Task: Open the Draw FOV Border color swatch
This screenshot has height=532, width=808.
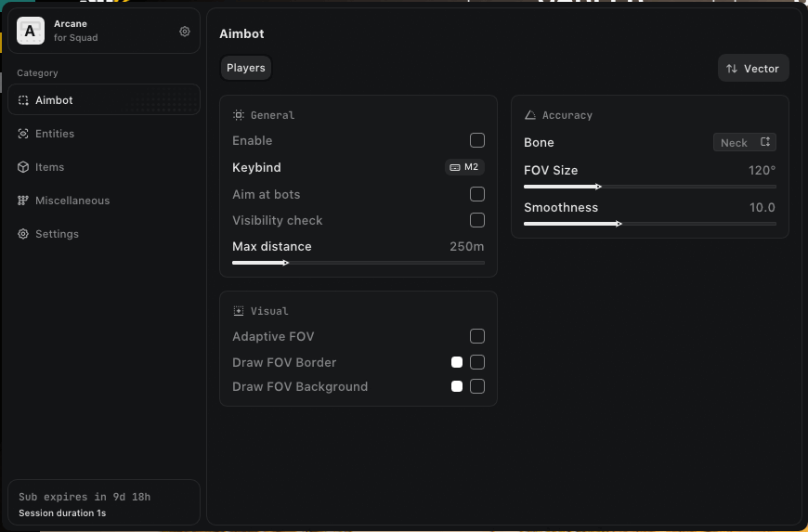Action: coord(457,362)
